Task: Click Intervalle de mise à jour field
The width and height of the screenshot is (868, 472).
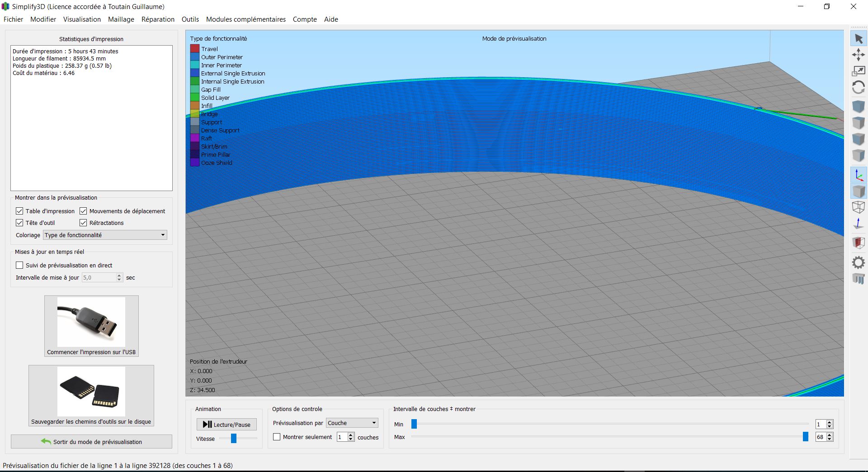Action: 99,277
